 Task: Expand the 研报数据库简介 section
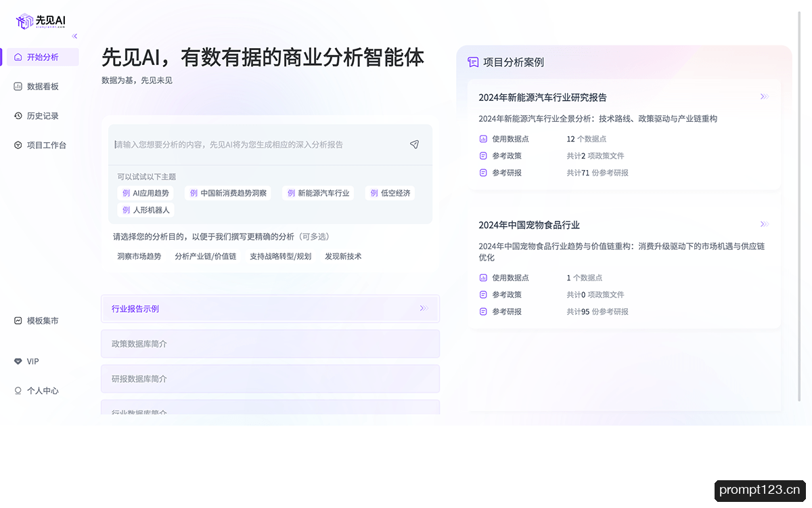coord(270,379)
